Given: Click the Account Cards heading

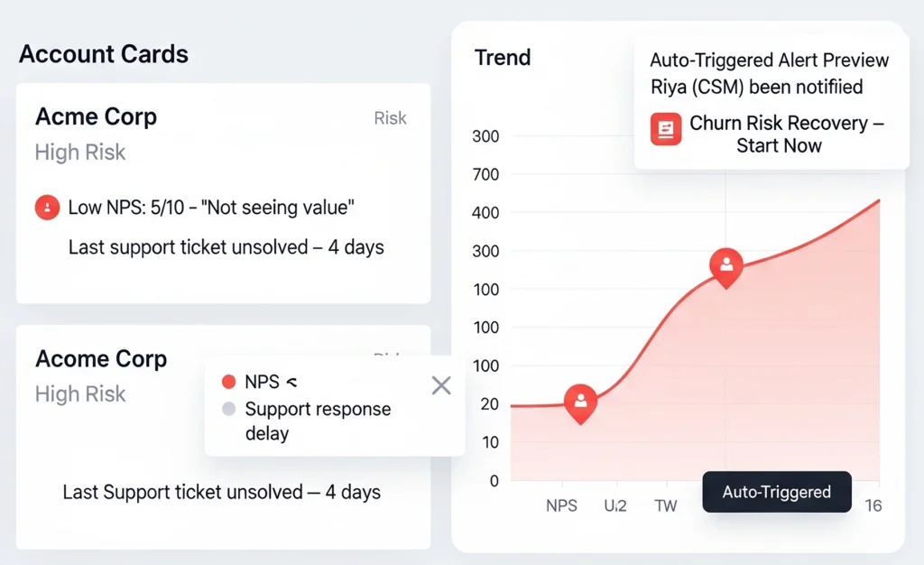Looking at the screenshot, I should [x=104, y=54].
